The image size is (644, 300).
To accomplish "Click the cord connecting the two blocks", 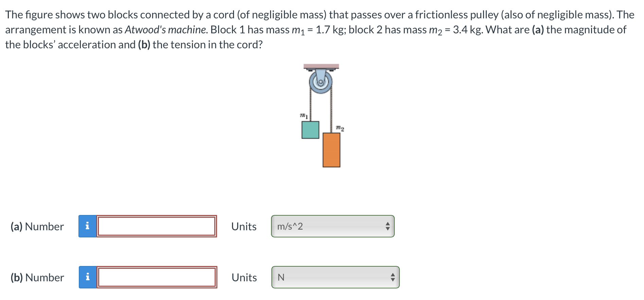I will [x=310, y=105].
